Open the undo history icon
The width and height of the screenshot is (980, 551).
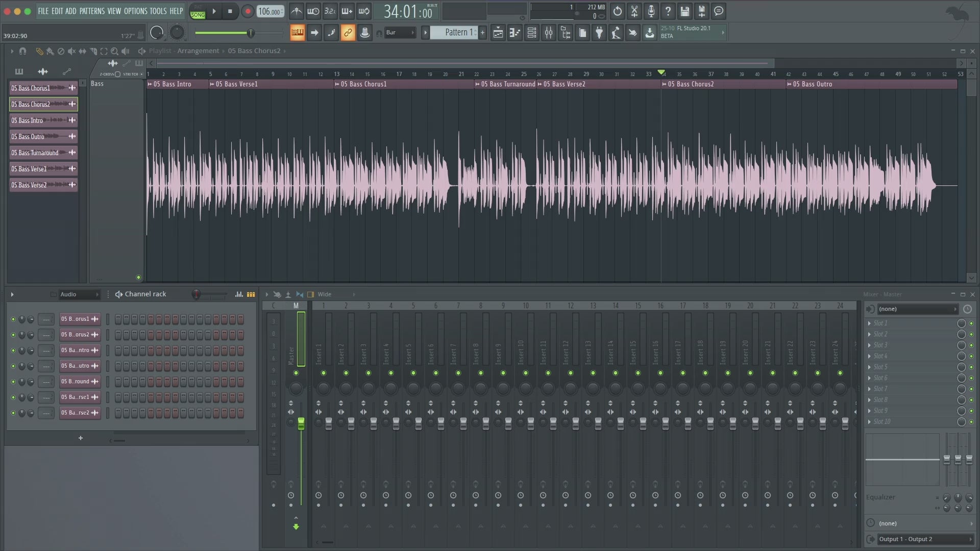pos(617,11)
